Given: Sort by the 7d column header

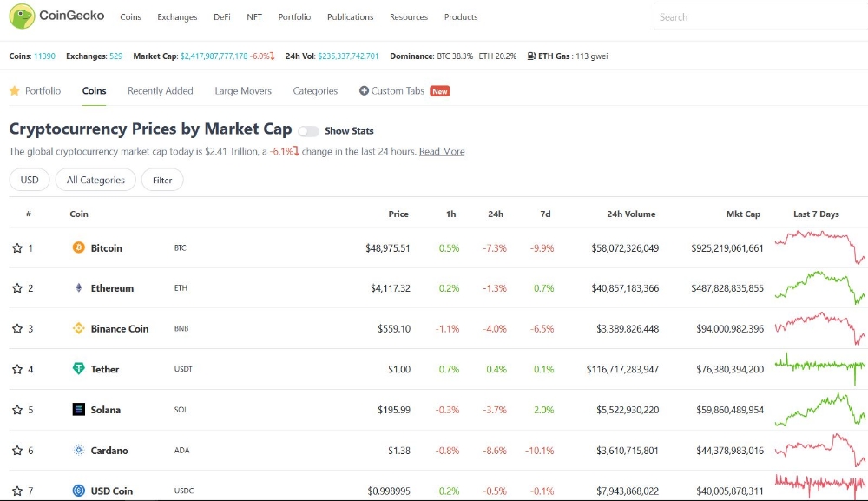Looking at the screenshot, I should pos(545,214).
